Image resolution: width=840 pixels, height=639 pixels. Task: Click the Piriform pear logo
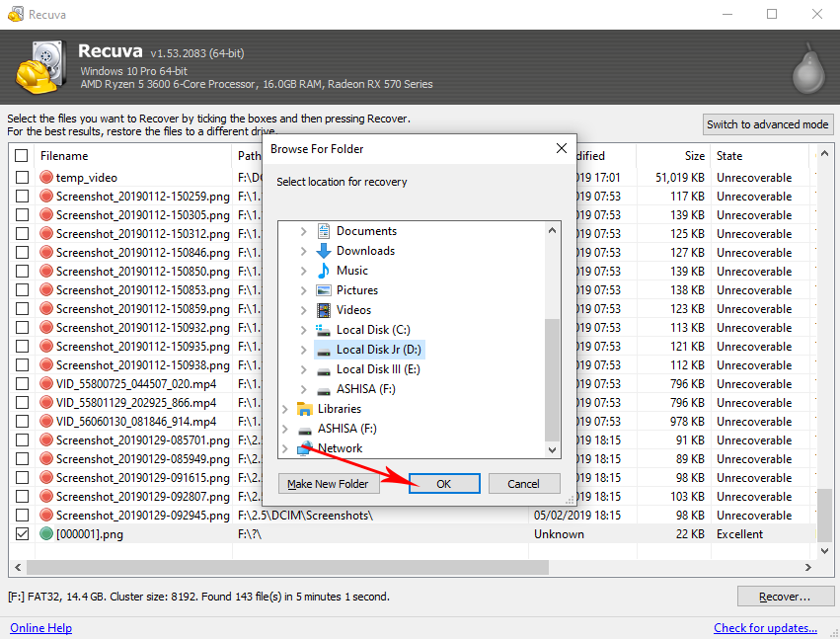click(808, 68)
